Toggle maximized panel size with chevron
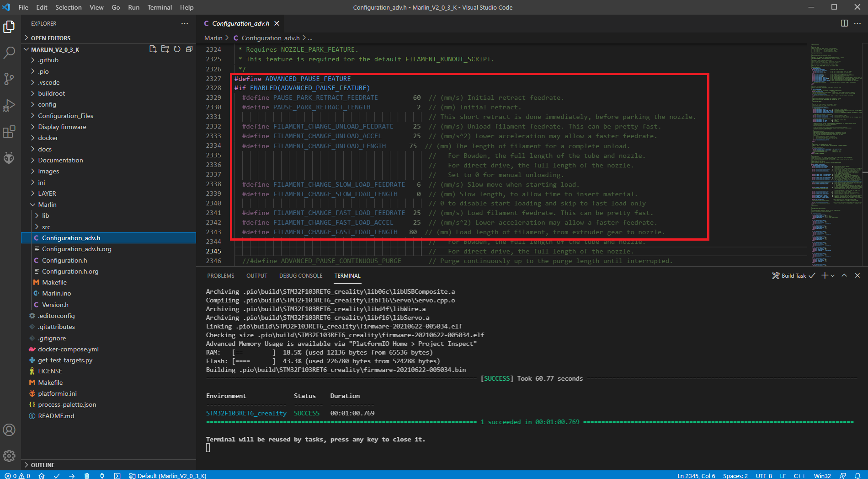 coord(844,275)
